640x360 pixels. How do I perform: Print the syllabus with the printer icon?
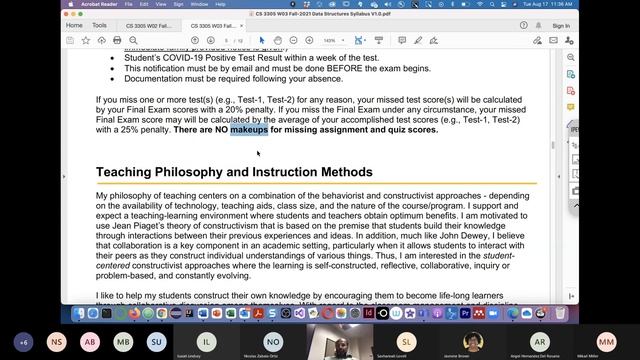click(x=117, y=40)
